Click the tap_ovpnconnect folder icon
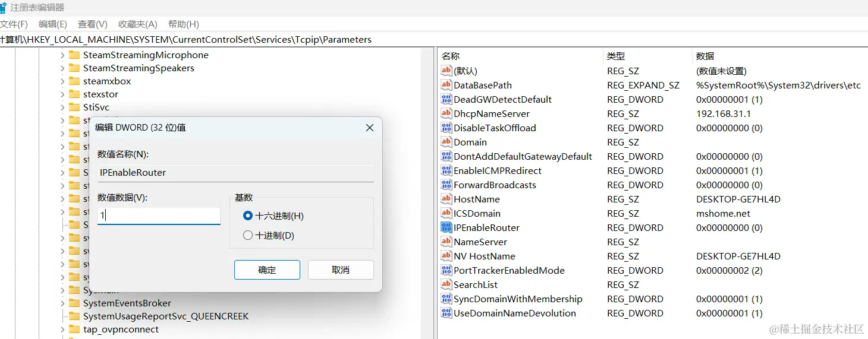This screenshot has height=339, width=868. [74, 329]
